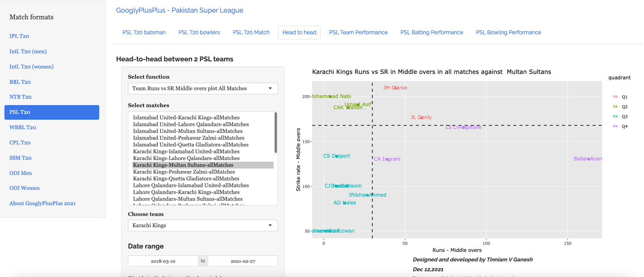644x277 pixels.
Task: Edit the end date 2021-02-27 field
Action: pos(243,261)
